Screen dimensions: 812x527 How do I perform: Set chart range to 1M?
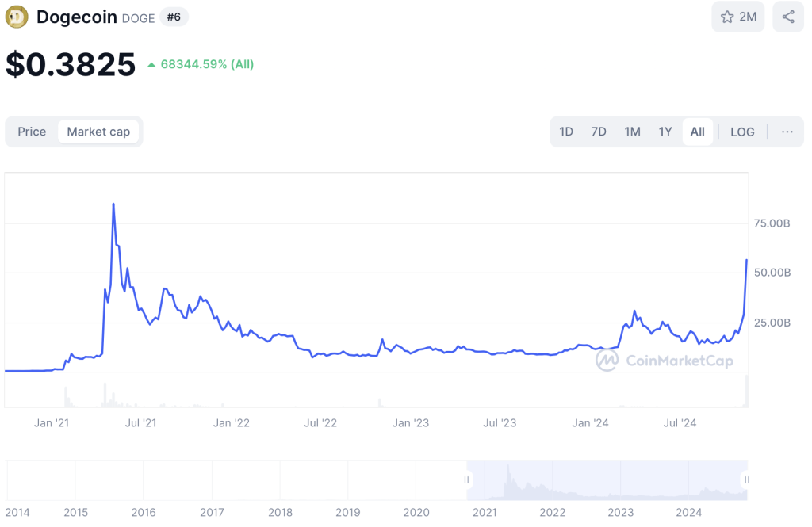click(632, 132)
